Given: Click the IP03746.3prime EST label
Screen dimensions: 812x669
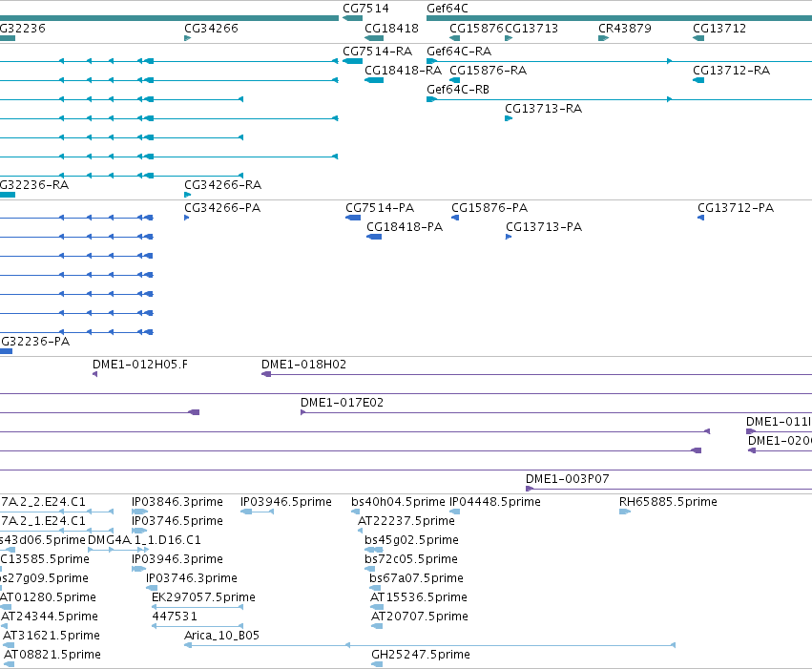Looking at the screenshot, I should coord(192,578).
